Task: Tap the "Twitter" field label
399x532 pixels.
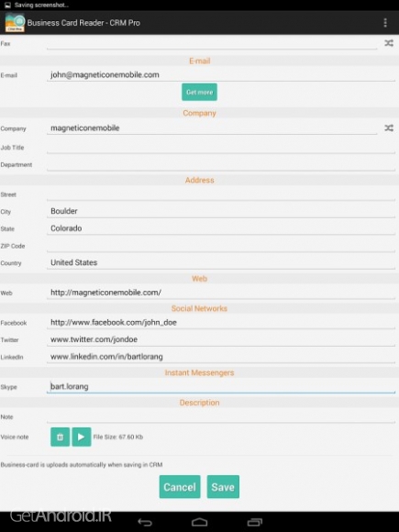Action: (9, 340)
